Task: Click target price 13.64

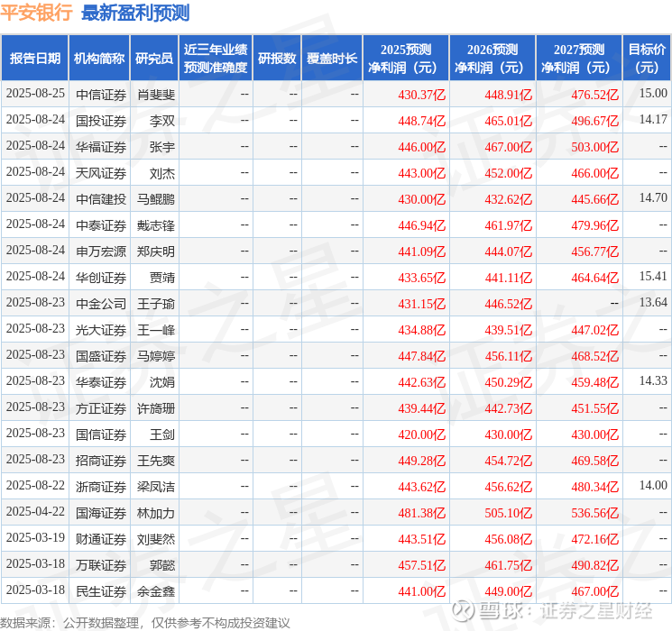Action: coord(653,302)
